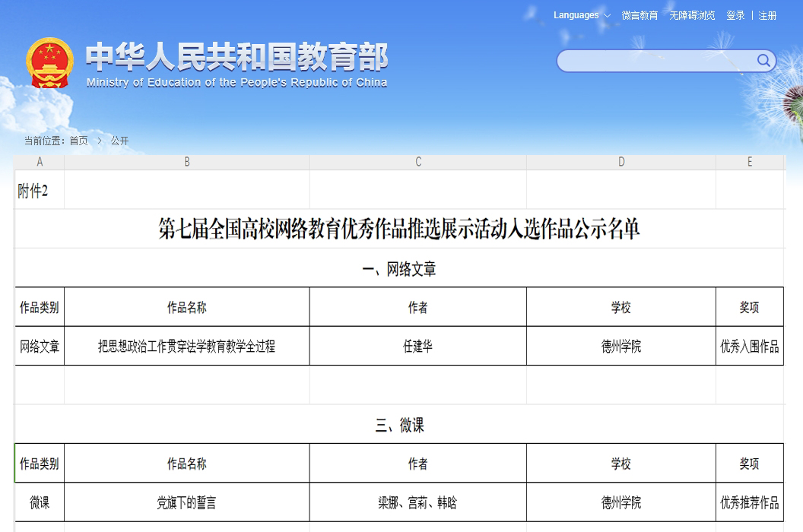The height and width of the screenshot is (532, 803).
Task: Select cell with author 任建华
Action: coord(418,347)
